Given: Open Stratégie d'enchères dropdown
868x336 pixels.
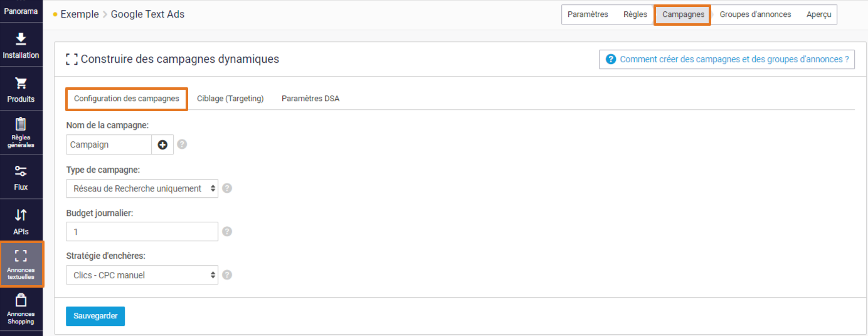Looking at the screenshot, I should click(x=142, y=274).
